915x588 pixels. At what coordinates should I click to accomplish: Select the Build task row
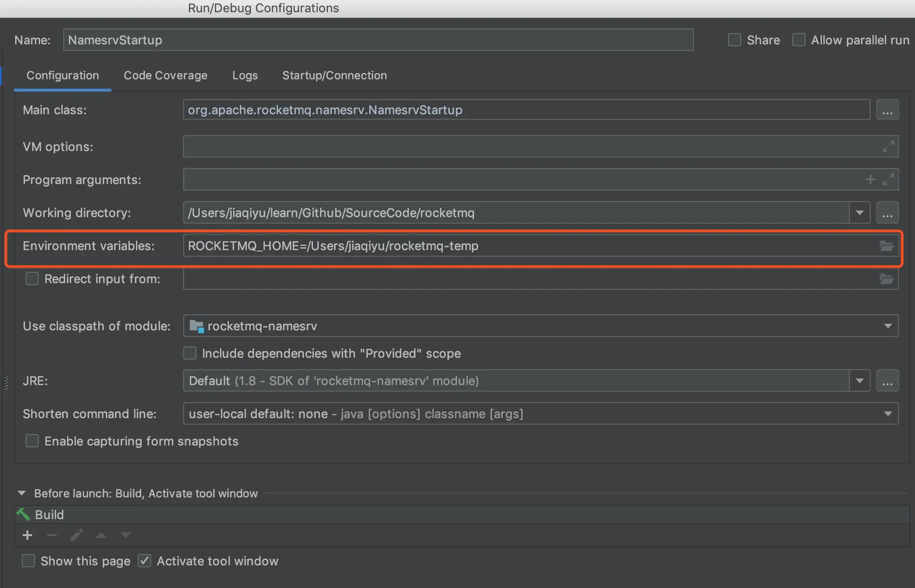(x=462, y=515)
